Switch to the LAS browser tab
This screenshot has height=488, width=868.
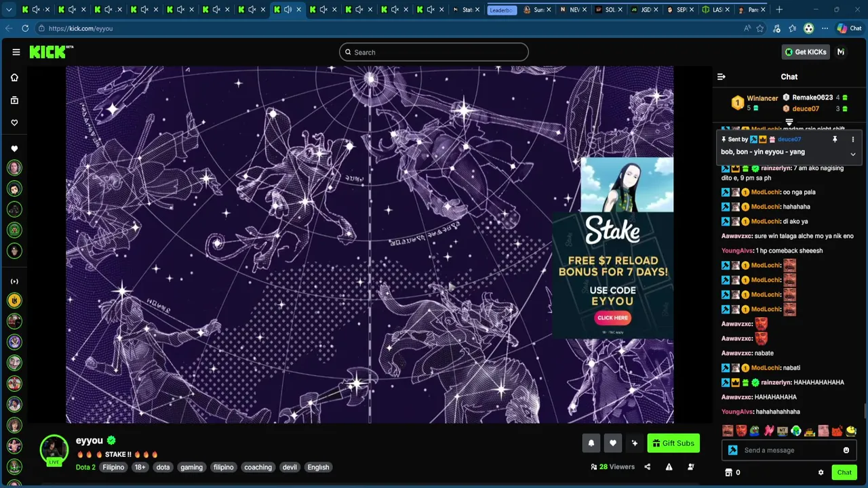point(715,9)
